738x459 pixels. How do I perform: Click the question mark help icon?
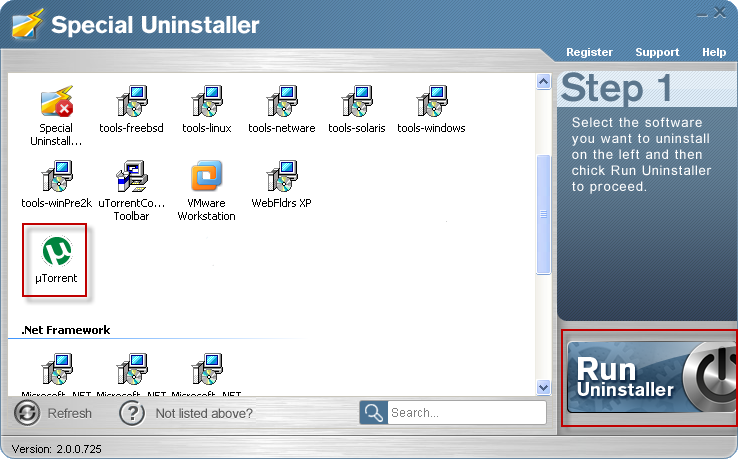coord(132,413)
